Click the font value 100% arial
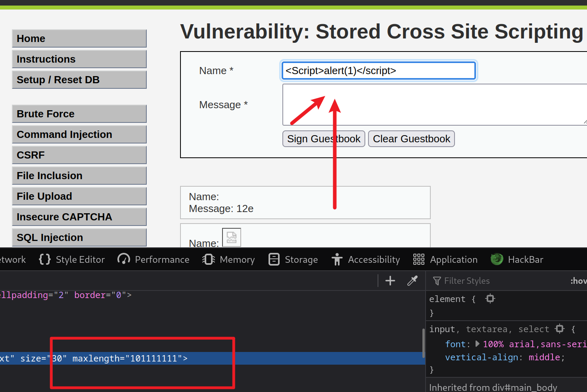This screenshot has height=392, width=587. click(x=535, y=344)
